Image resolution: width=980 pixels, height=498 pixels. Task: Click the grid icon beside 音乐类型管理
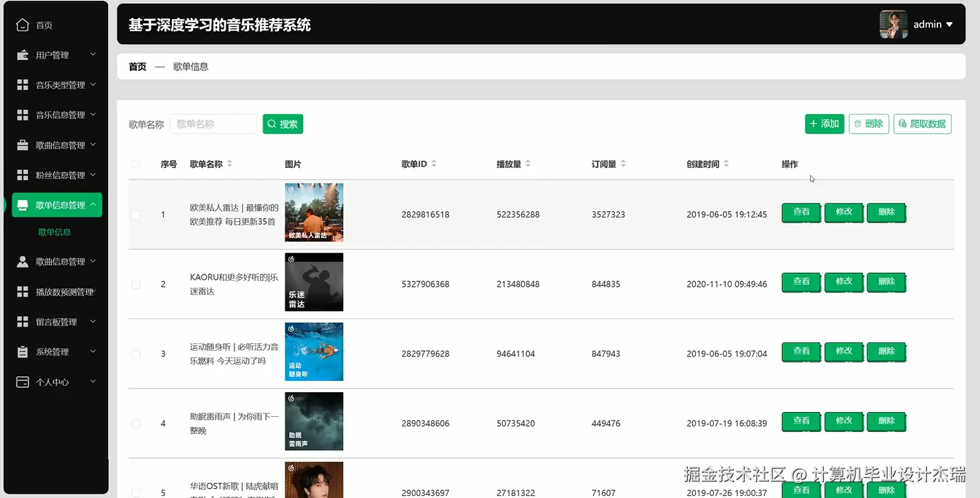pyautogui.click(x=23, y=85)
